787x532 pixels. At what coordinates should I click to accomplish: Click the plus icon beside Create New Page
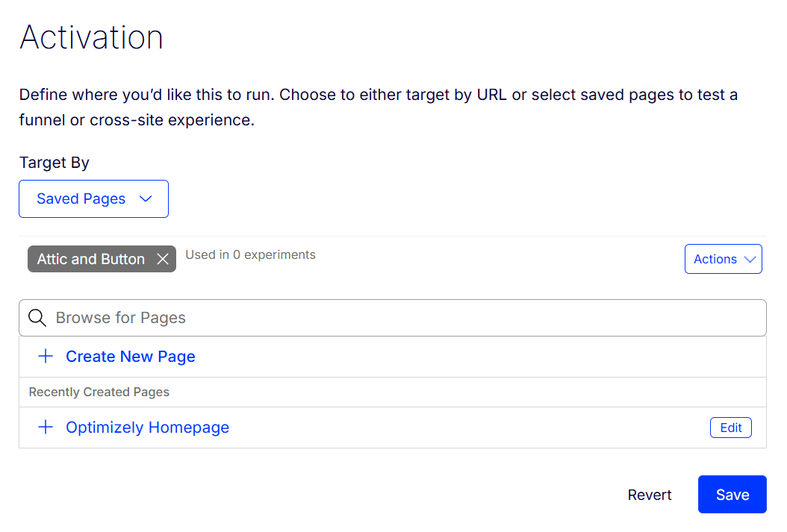46,357
